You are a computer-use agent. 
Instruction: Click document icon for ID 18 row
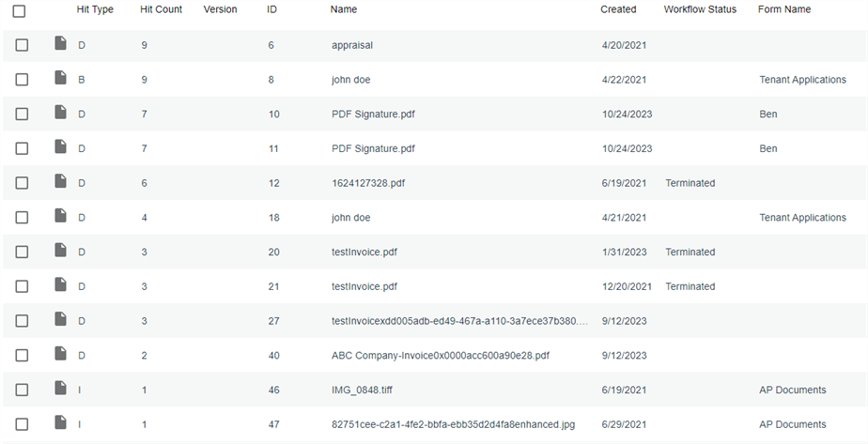(x=60, y=216)
